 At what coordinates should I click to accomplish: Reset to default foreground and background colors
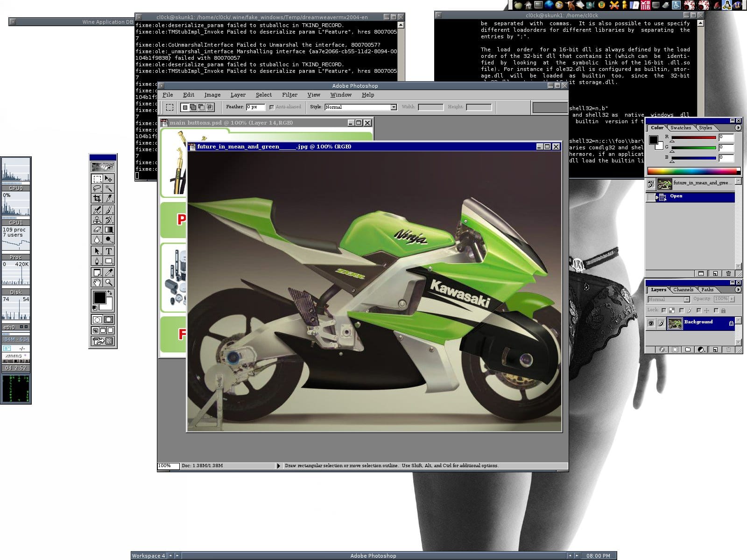(x=95, y=308)
